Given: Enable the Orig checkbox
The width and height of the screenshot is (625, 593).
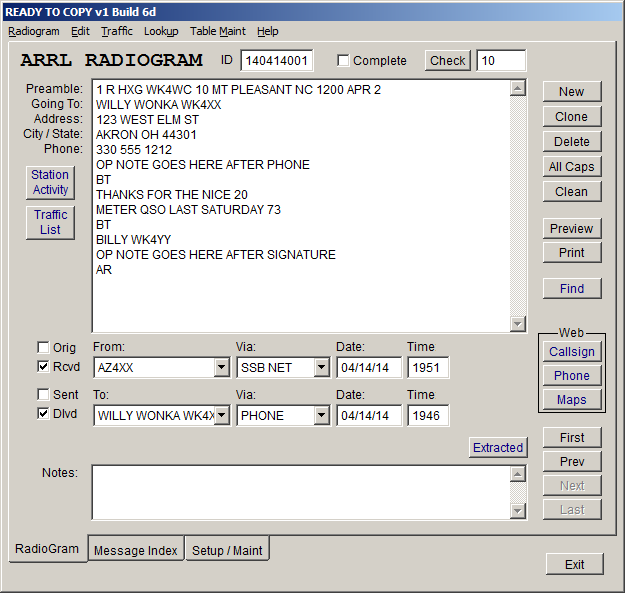Looking at the screenshot, I should (x=43, y=347).
